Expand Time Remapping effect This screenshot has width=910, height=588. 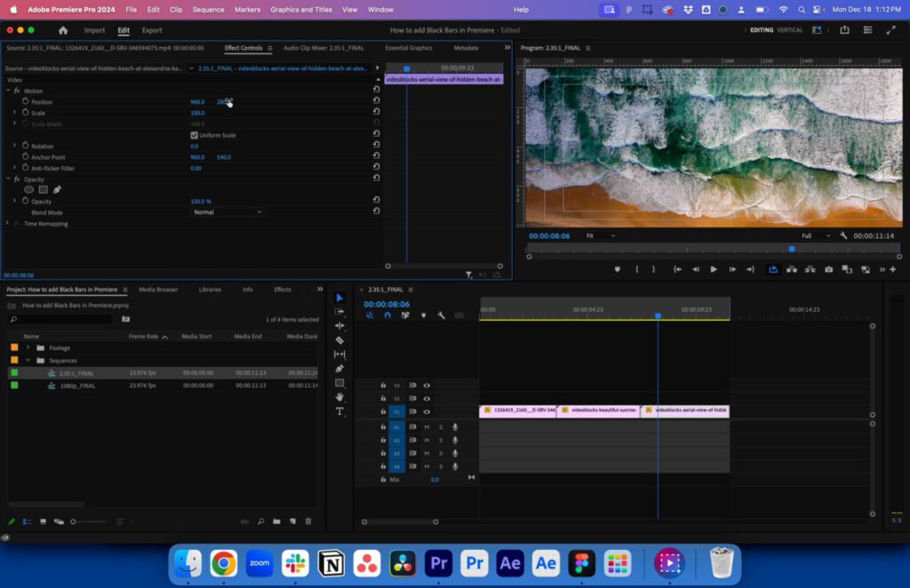coord(7,223)
